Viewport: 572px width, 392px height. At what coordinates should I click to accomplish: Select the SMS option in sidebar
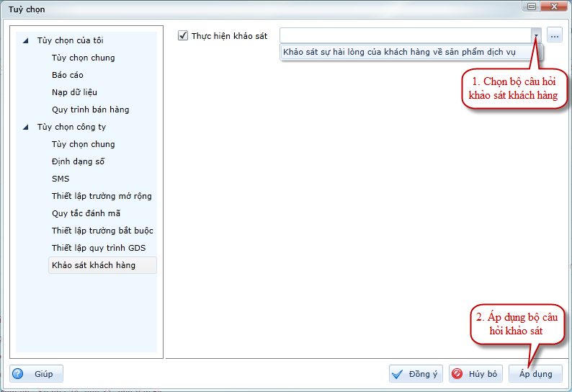[61, 179]
